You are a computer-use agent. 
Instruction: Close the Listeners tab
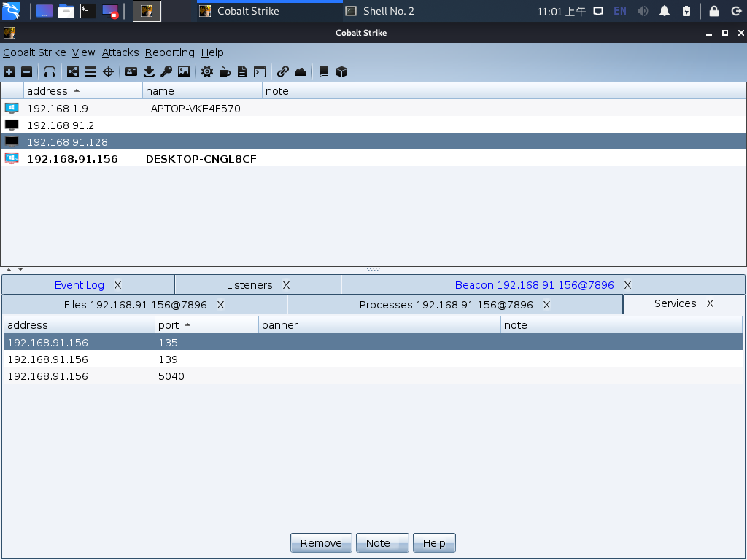287,285
